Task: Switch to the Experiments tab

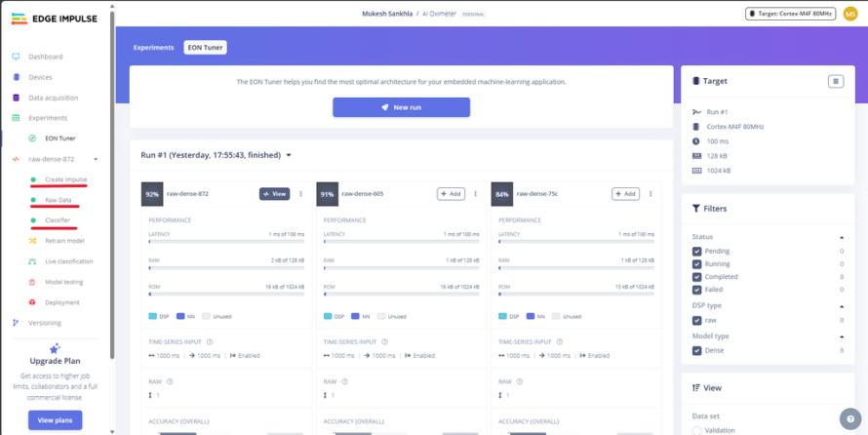Action: click(x=153, y=48)
